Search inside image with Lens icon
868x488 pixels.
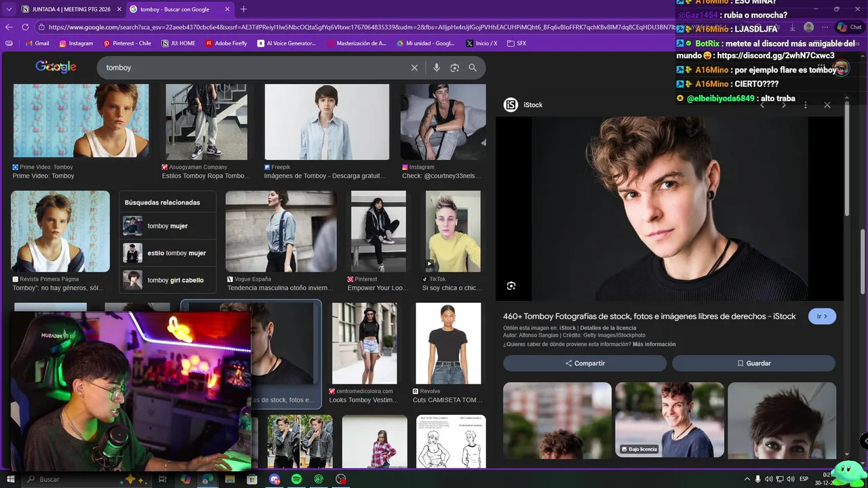pyautogui.click(x=511, y=286)
